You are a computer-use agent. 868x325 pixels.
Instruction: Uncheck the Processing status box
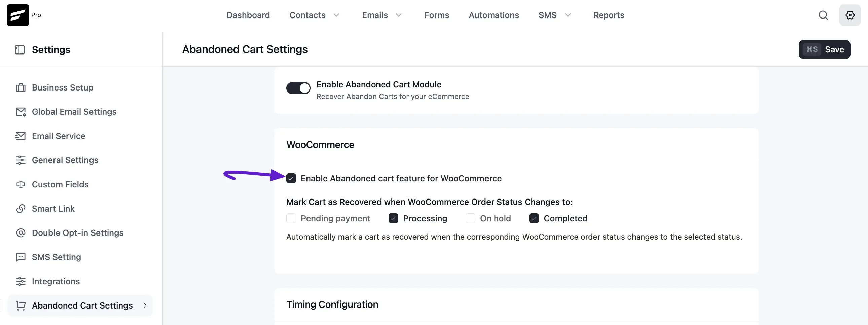pos(393,219)
